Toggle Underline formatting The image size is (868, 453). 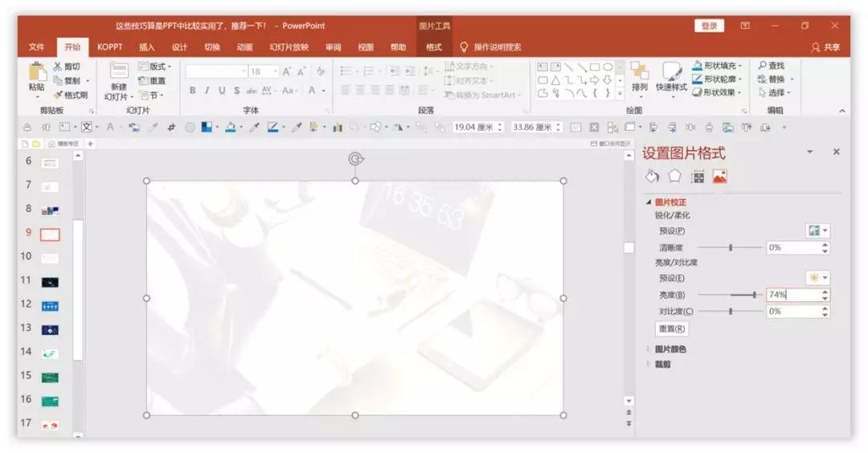coord(222,91)
